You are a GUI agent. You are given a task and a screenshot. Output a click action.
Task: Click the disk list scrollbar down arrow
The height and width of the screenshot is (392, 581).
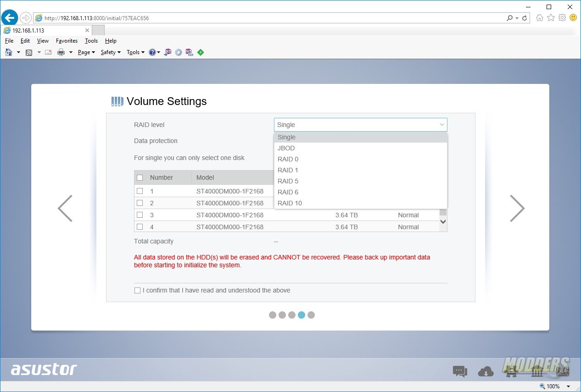click(443, 221)
